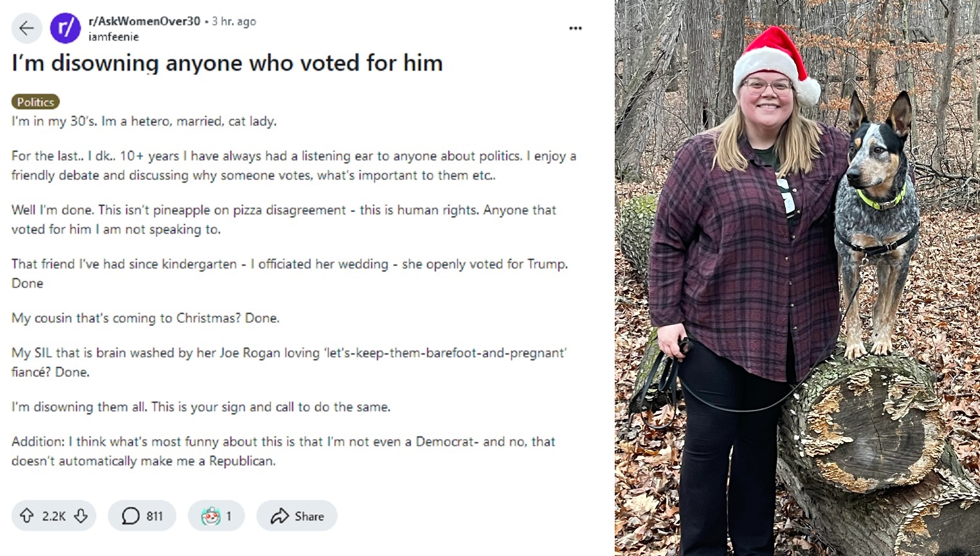Click the award count number 1

228,516
